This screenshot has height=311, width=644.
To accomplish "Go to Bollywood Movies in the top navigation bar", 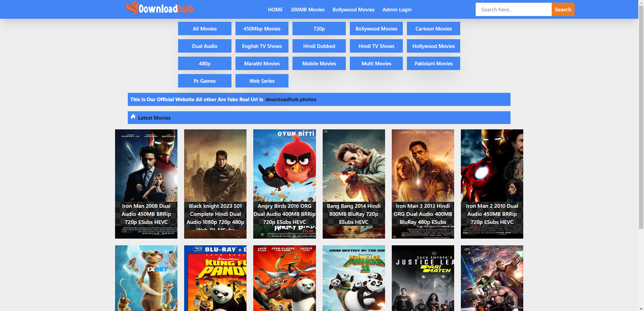I will [354, 10].
